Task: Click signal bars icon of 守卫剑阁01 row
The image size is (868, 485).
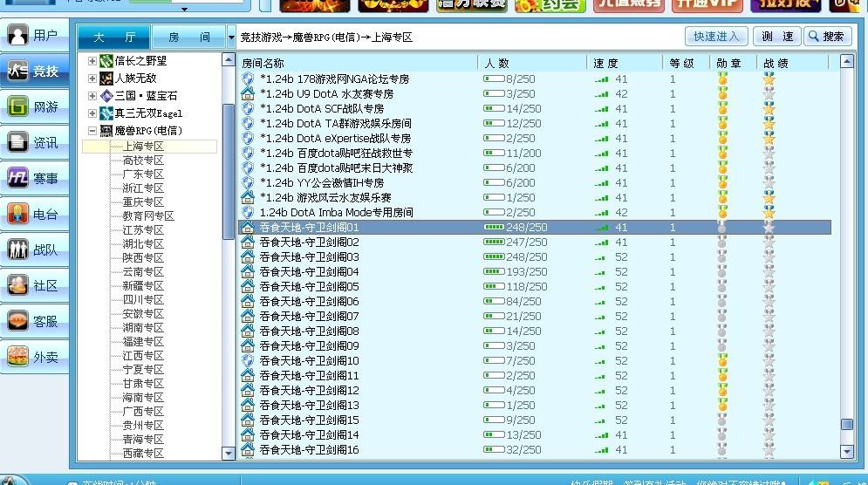Action: coord(601,228)
